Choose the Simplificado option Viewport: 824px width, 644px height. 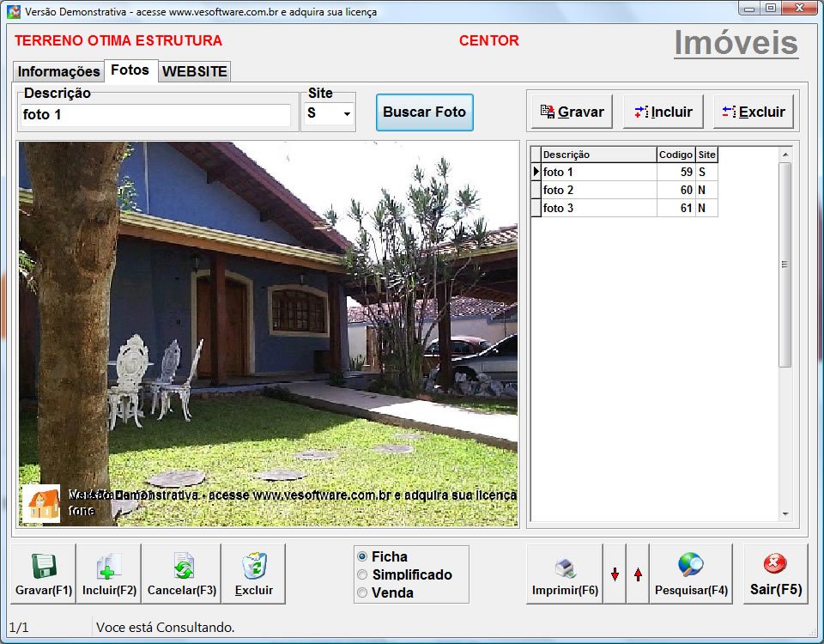pos(364,574)
